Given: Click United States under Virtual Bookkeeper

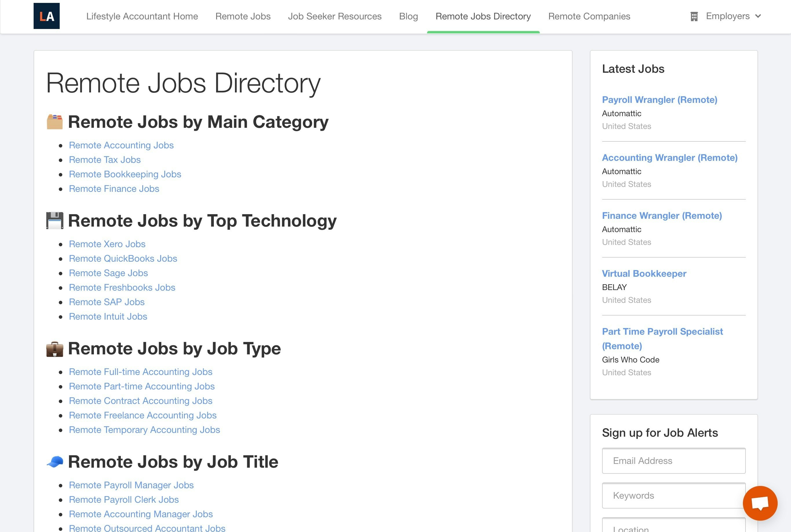Looking at the screenshot, I should pos(626,300).
